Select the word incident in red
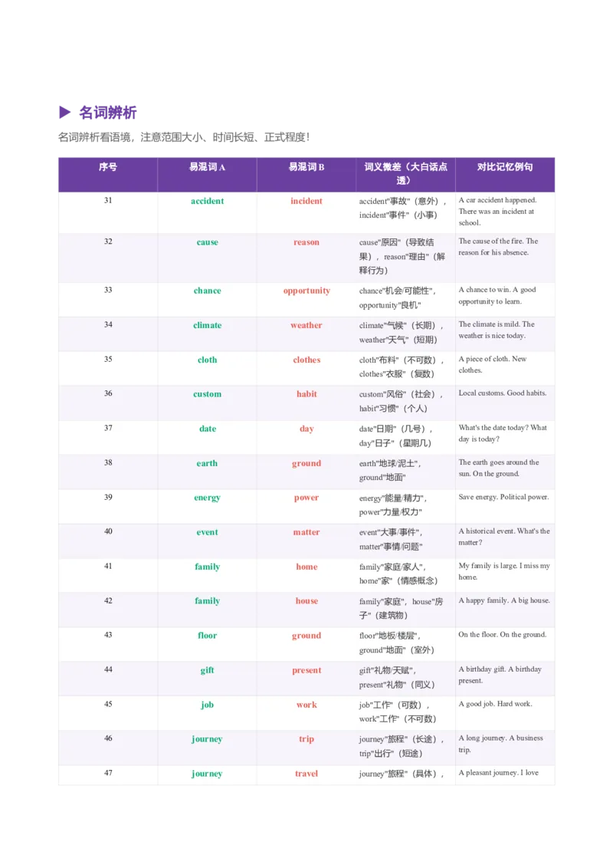 pos(306,201)
